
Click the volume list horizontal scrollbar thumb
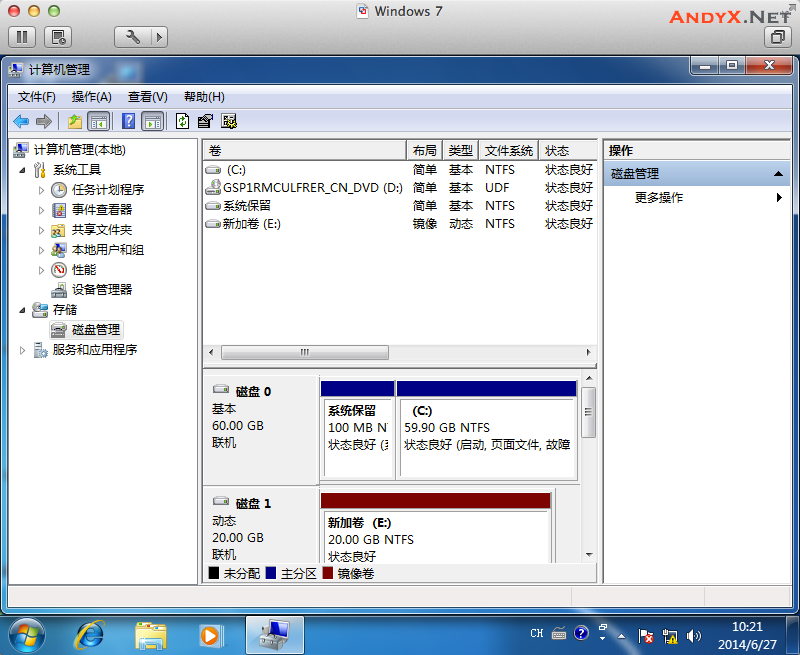click(305, 352)
